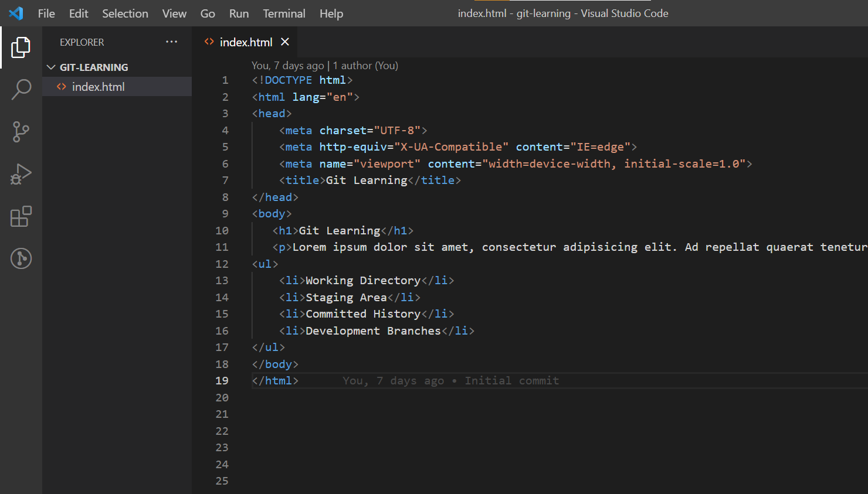
Task: Click the X-UA-Compatible meta line
Action: coord(458,147)
